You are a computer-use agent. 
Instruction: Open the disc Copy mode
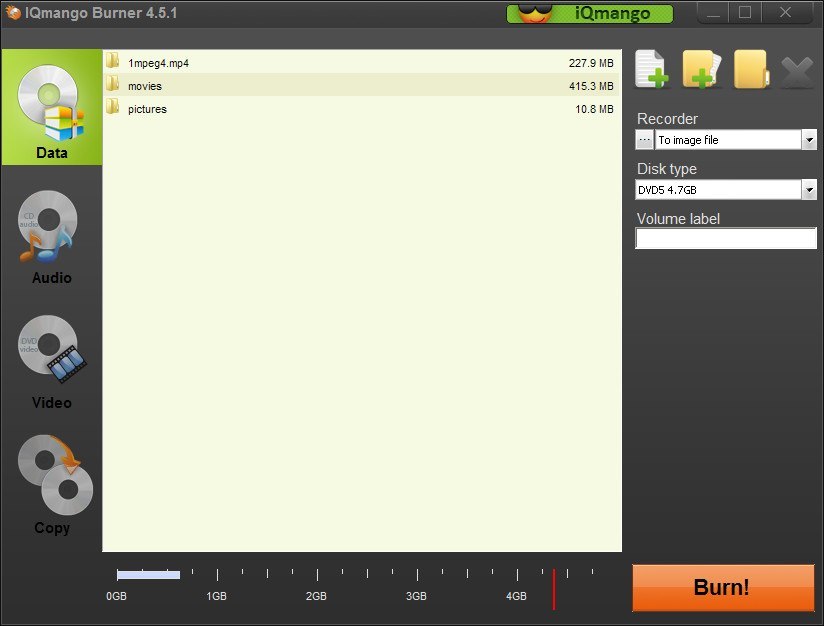pyautogui.click(x=53, y=485)
